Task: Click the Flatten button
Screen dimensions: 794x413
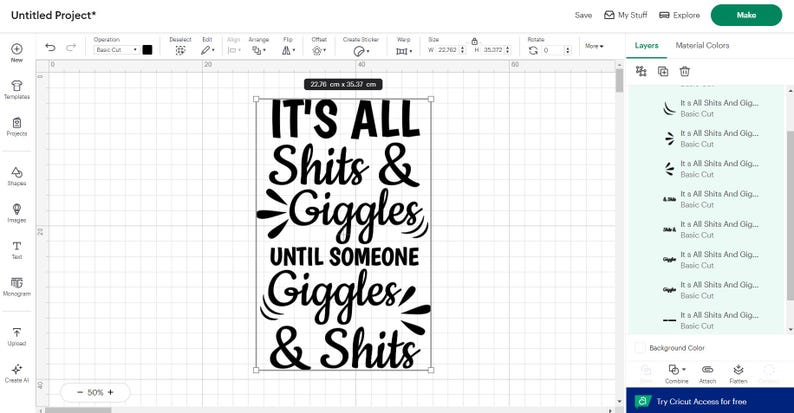Action: click(x=738, y=374)
